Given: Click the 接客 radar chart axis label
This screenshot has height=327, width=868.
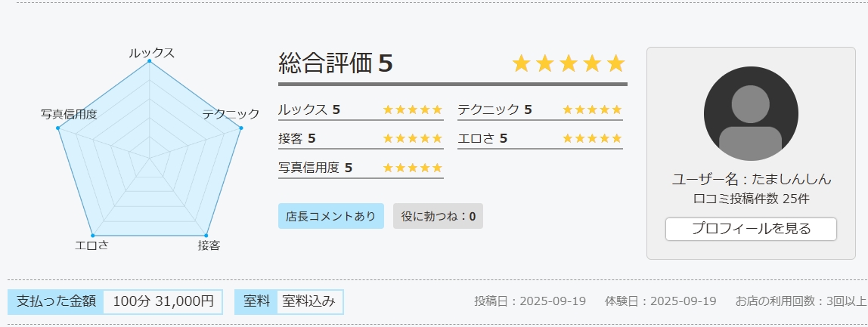Looking at the screenshot, I should 209,245.
